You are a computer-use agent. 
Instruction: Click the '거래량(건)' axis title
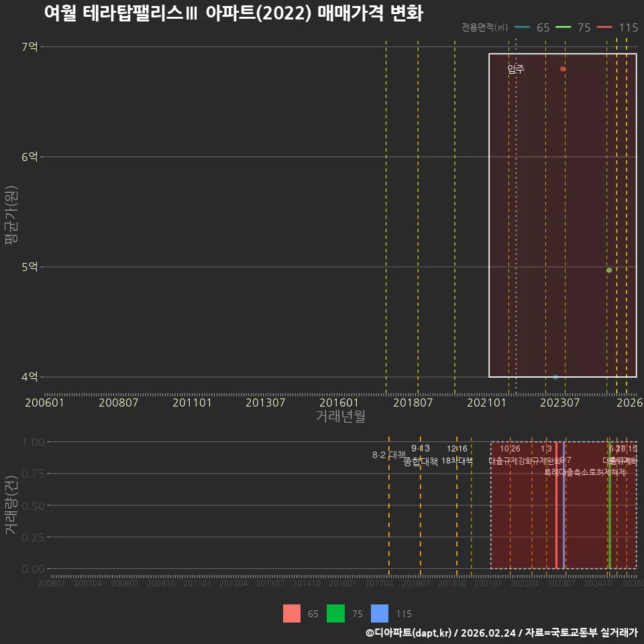[x=11, y=505]
